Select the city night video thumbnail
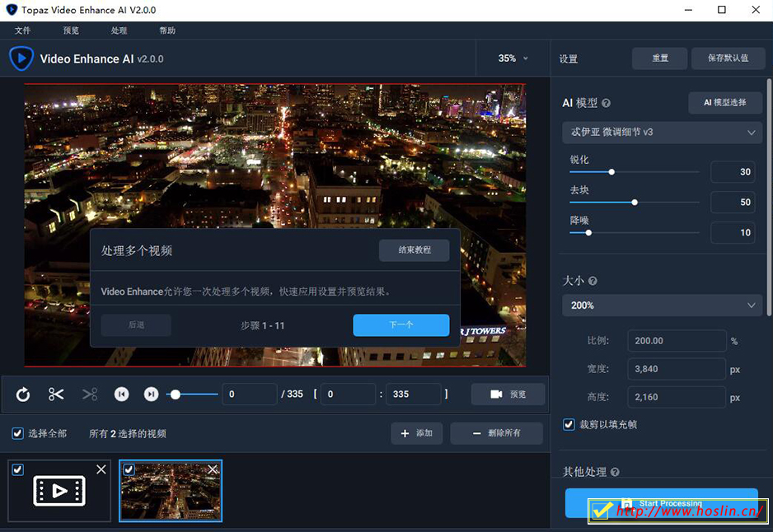The image size is (773, 532). pyautogui.click(x=171, y=491)
